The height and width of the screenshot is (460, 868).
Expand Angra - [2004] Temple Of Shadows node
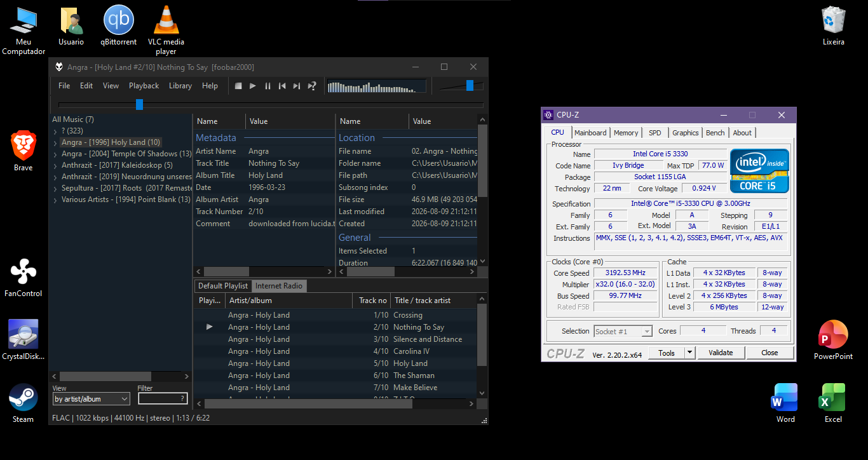[55, 154]
